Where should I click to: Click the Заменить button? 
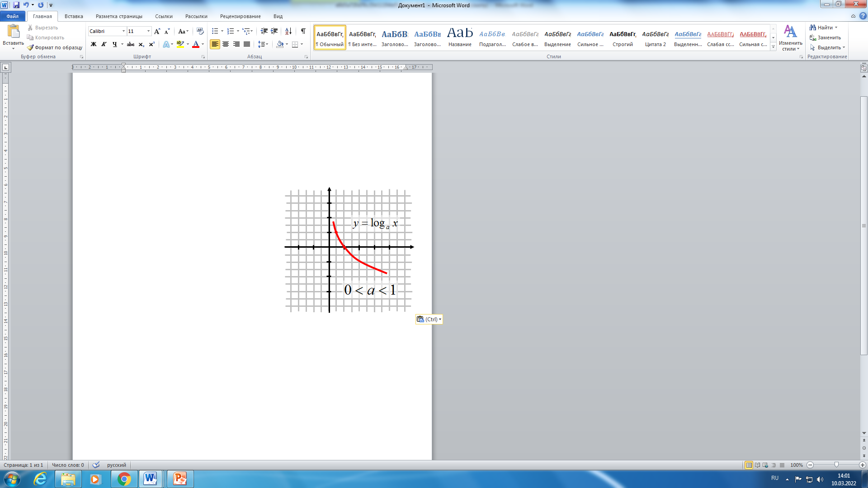[x=825, y=38]
